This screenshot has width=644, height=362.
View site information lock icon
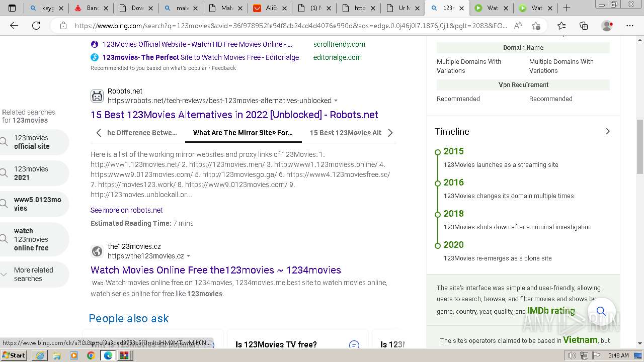[x=63, y=26]
